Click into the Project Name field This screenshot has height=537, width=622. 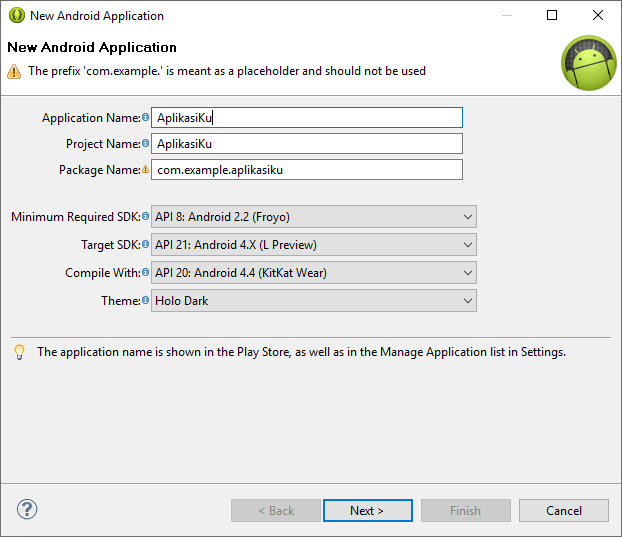[307, 144]
